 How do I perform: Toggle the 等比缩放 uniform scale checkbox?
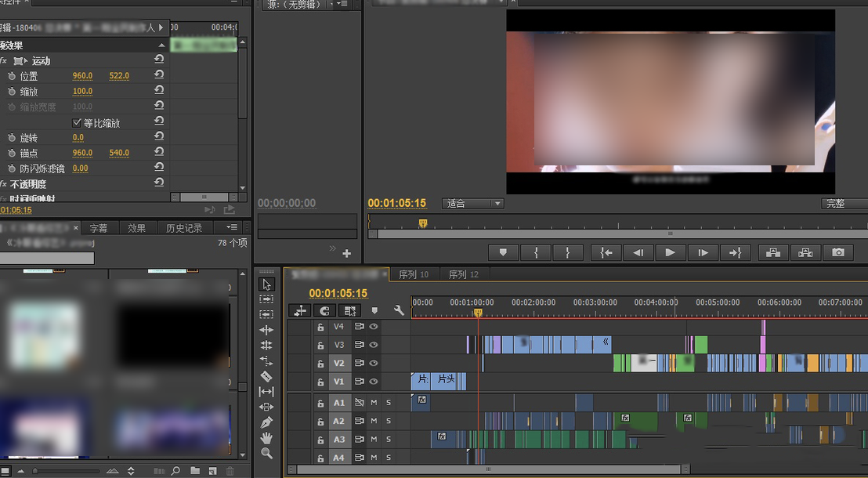tap(77, 123)
